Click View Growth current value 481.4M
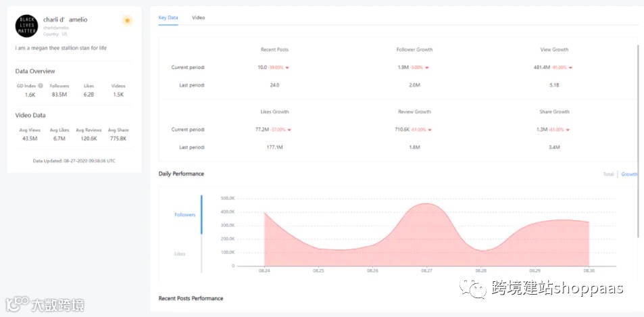Screen dimensions: 644x317 [x=542, y=68]
